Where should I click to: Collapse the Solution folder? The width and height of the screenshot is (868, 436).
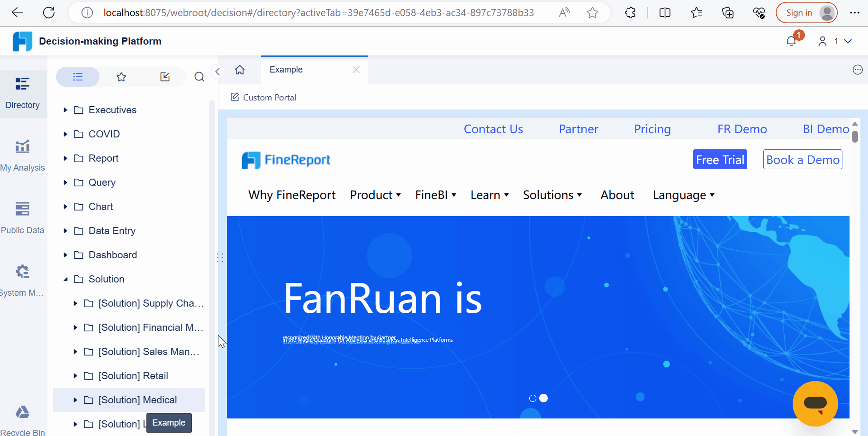[65, 279]
